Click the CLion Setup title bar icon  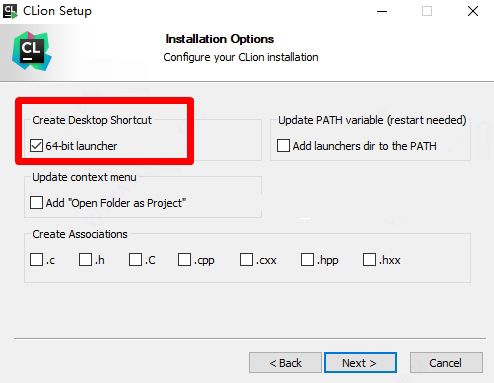click(10, 11)
